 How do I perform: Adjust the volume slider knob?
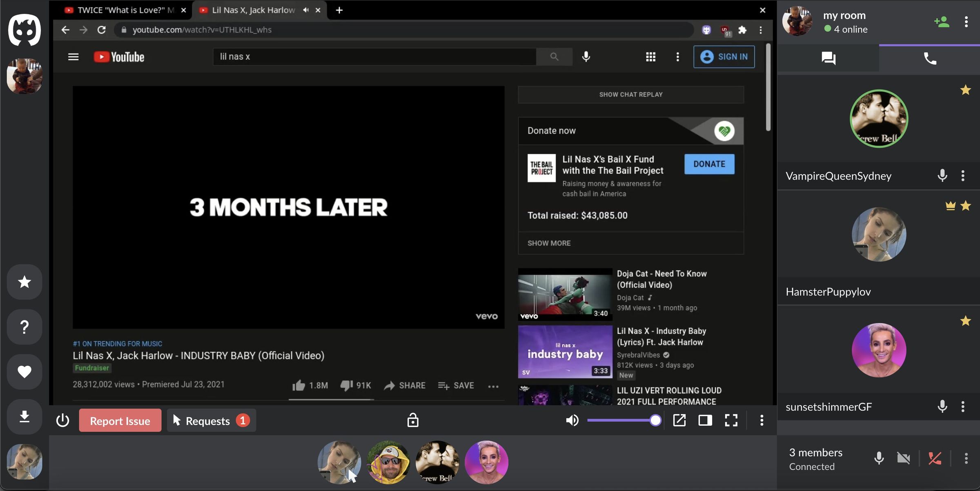click(x=655, y=420)
